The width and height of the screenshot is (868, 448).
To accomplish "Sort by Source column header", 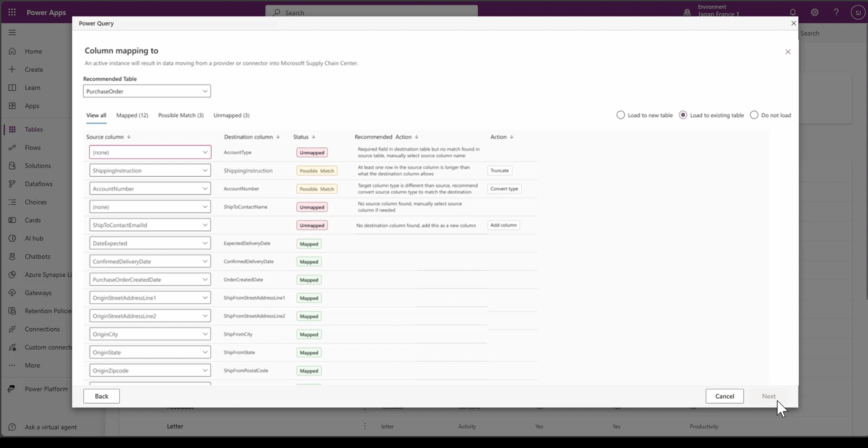I will coord(108,137).
